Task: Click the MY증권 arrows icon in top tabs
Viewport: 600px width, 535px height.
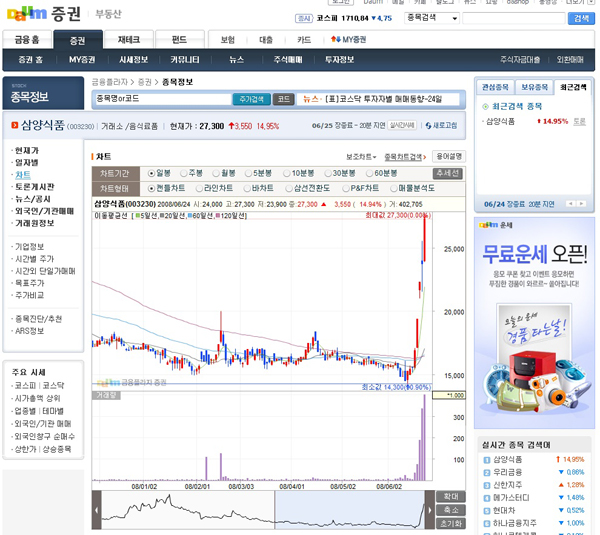Action: click(336, 39)
